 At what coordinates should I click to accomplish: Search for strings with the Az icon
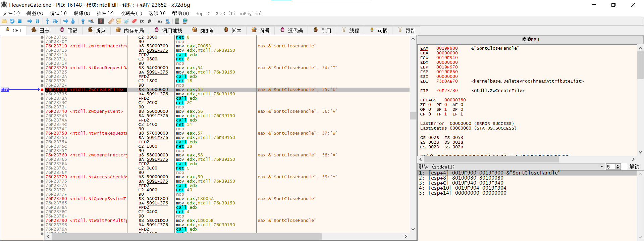click(x=160, y=21)
